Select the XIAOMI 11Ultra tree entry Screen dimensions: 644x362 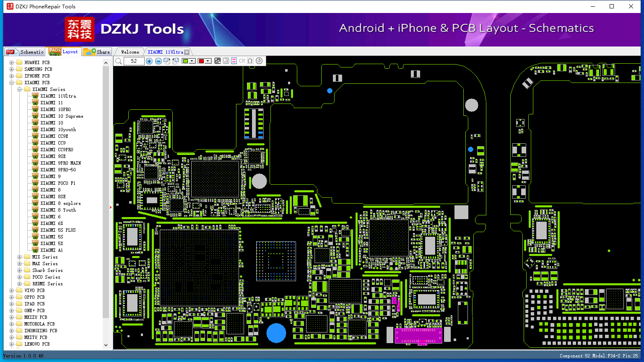coord(58,96)
